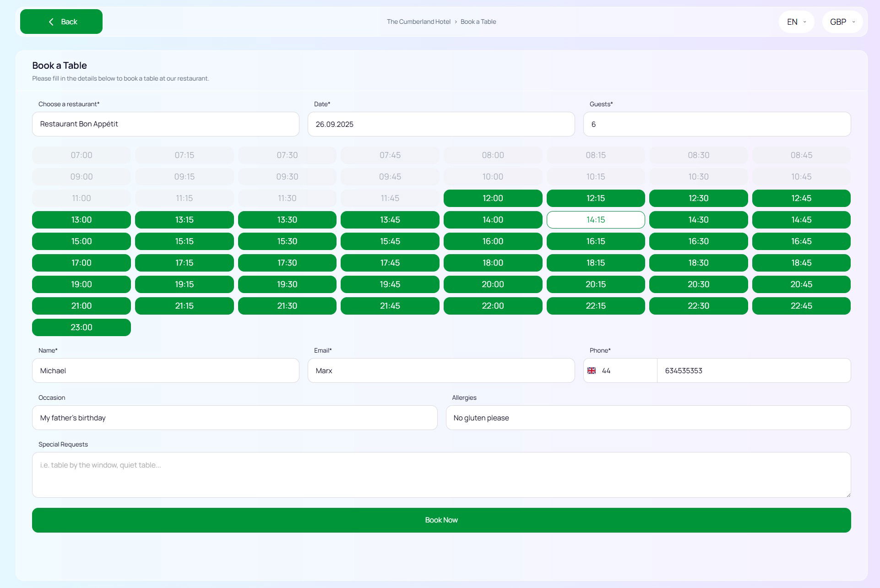Viewport: 880px width, 588px height.
Task: Pick the 12:00 time slot
Action: [x=493, y=198]
